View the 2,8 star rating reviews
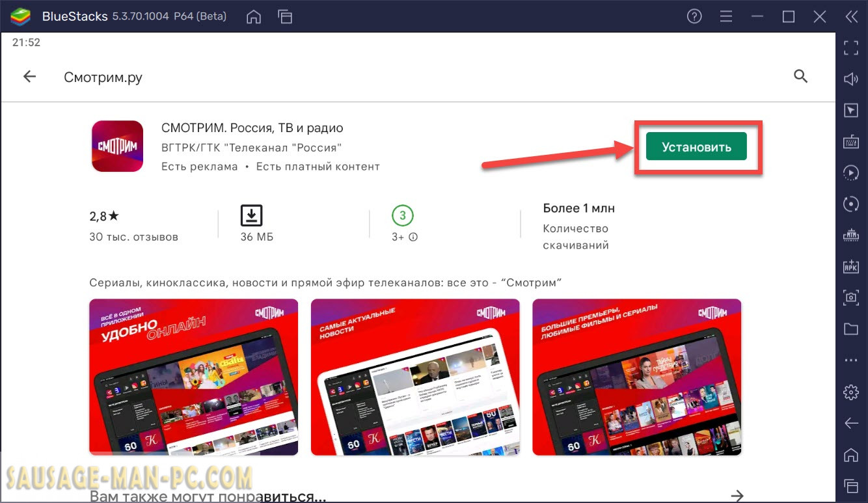Viewport: 868px width, 503px height. (x=104, y=216)
